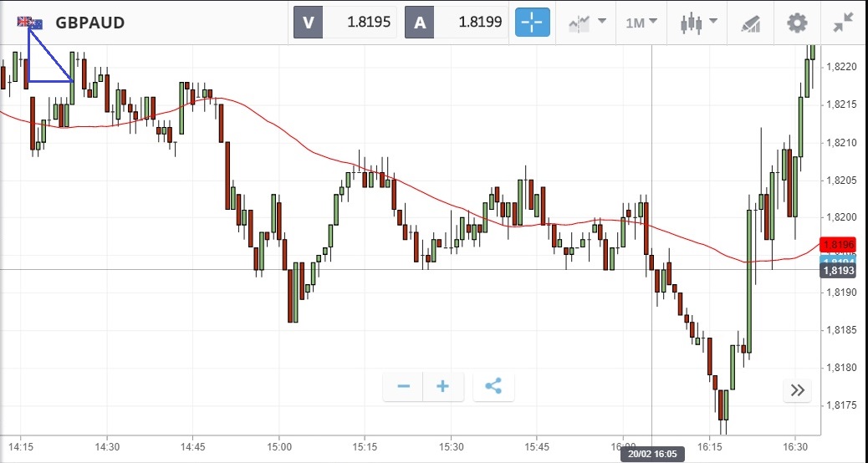Viewport: 868px width, 463px height.
Task: Click the GBPAUD symbol name
Action: [x=90, y=23]
